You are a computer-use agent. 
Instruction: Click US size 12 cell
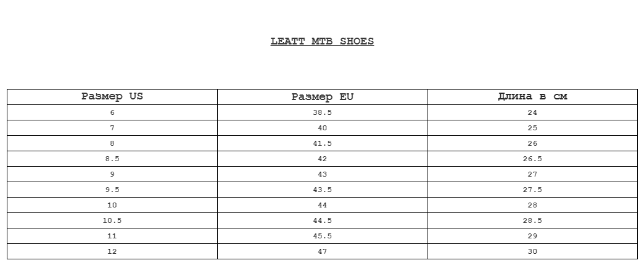pos(112,251)
